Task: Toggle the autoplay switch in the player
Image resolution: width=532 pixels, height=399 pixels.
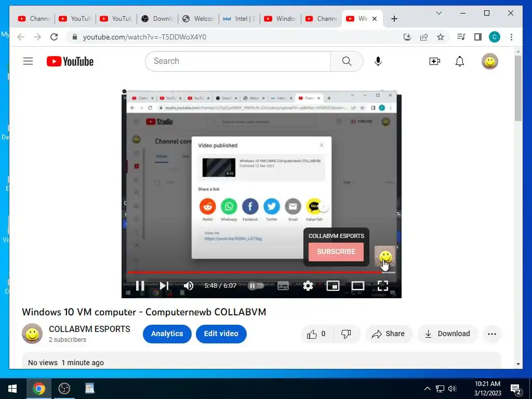Action: 256,286
